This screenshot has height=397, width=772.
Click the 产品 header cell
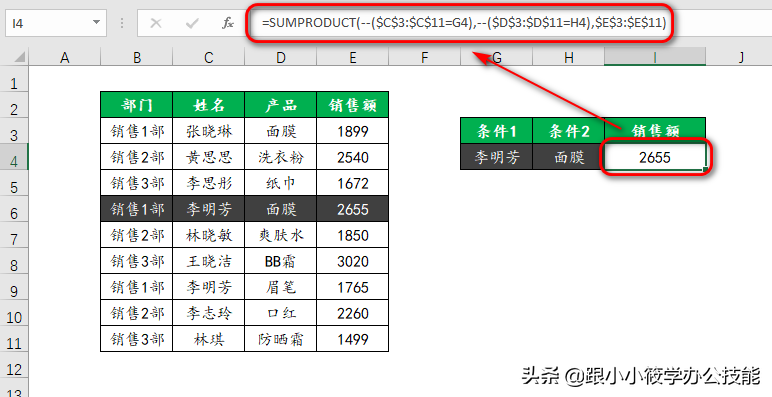(281, 104)
